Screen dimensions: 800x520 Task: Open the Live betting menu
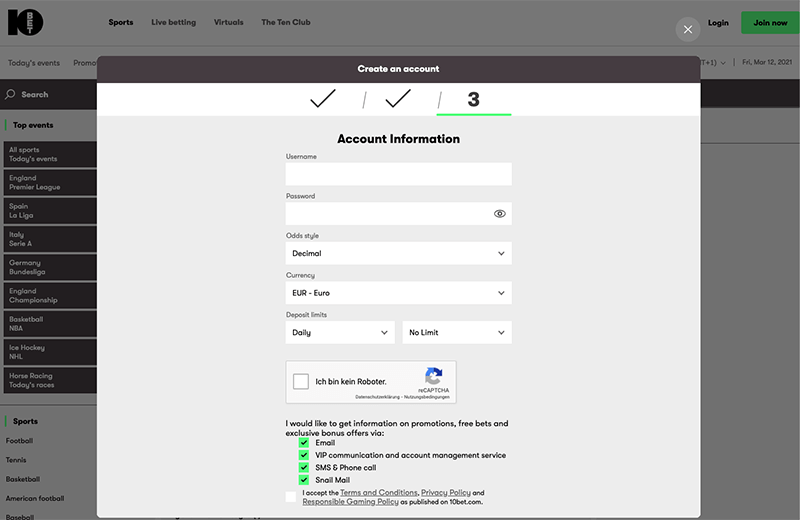coord(173,22)
